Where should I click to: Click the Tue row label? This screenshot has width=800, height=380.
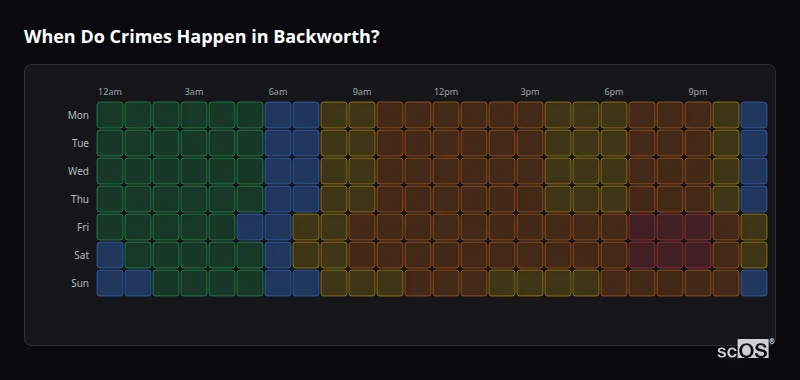click(80, 143)
